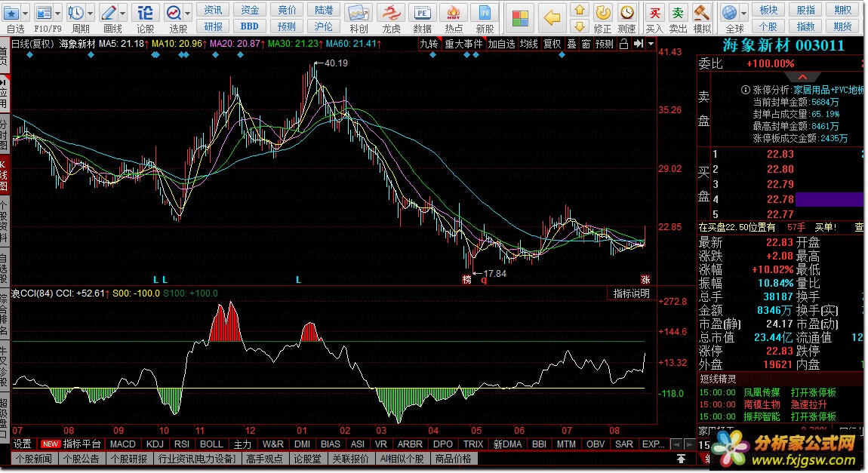Open 指标说明 indicator description

pos(631,293)
